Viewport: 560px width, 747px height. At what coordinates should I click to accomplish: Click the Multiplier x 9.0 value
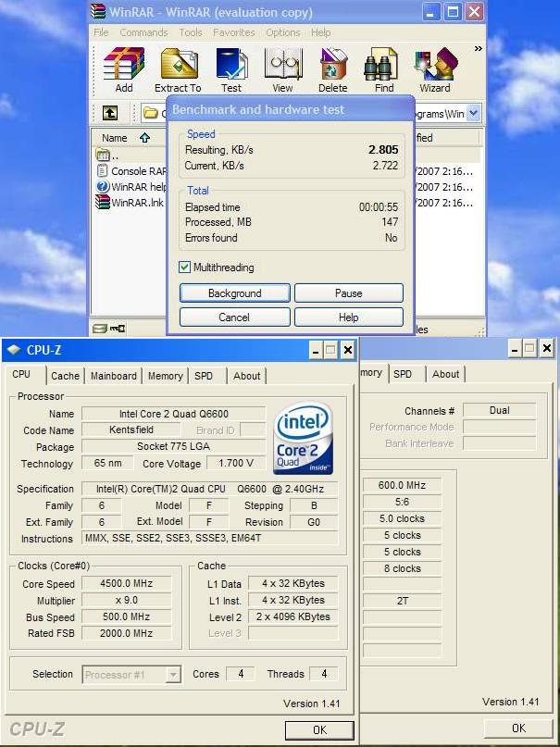click(126, 600)
